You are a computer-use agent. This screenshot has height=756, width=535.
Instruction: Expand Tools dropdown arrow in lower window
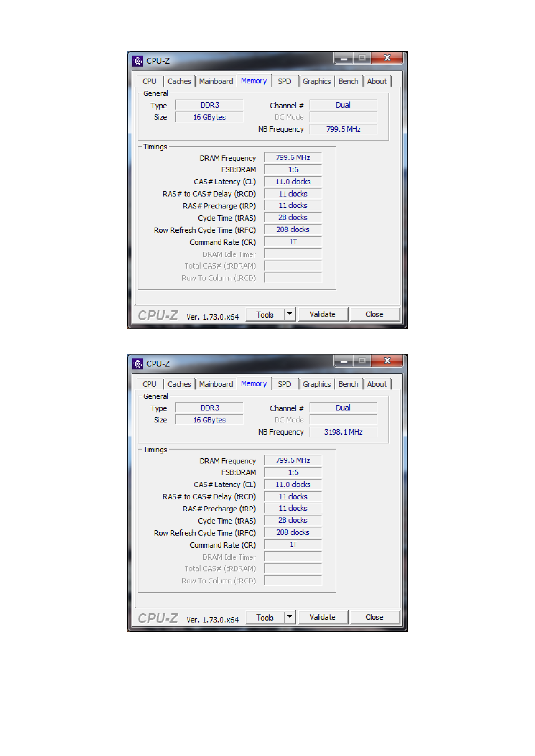(x=290, y=618)
